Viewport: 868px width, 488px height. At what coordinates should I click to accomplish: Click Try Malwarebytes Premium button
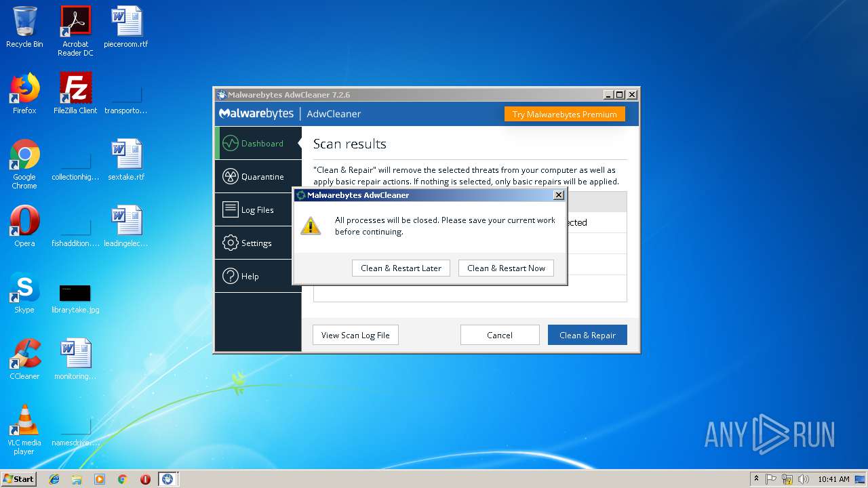564,114
